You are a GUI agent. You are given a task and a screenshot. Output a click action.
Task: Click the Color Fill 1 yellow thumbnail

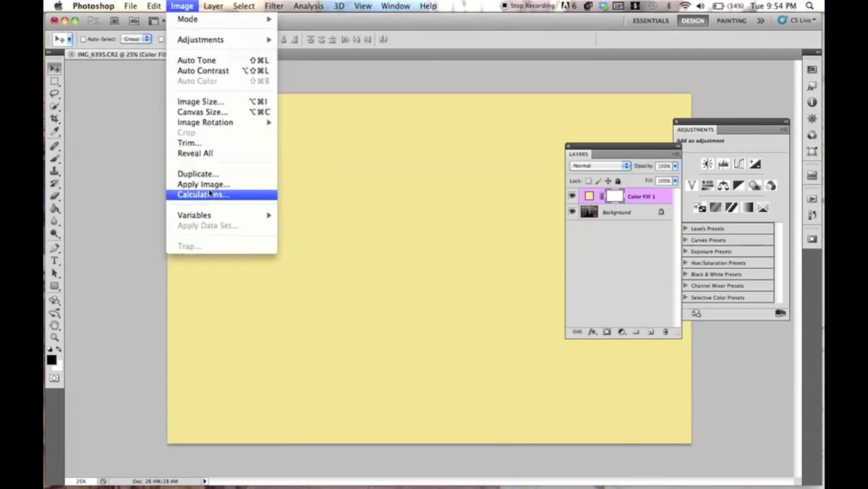pyautogui.click(x=590, y=196)
